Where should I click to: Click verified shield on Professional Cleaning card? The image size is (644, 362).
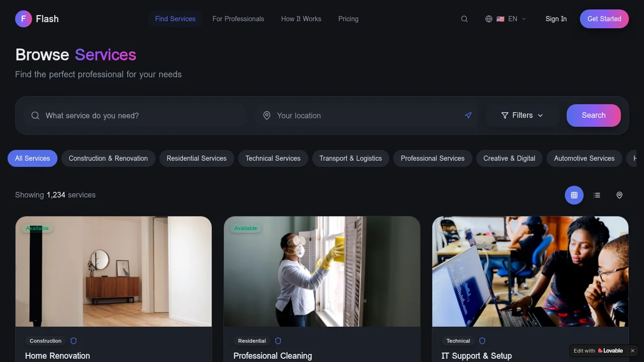pyautogui.click(x=278, y=341)
